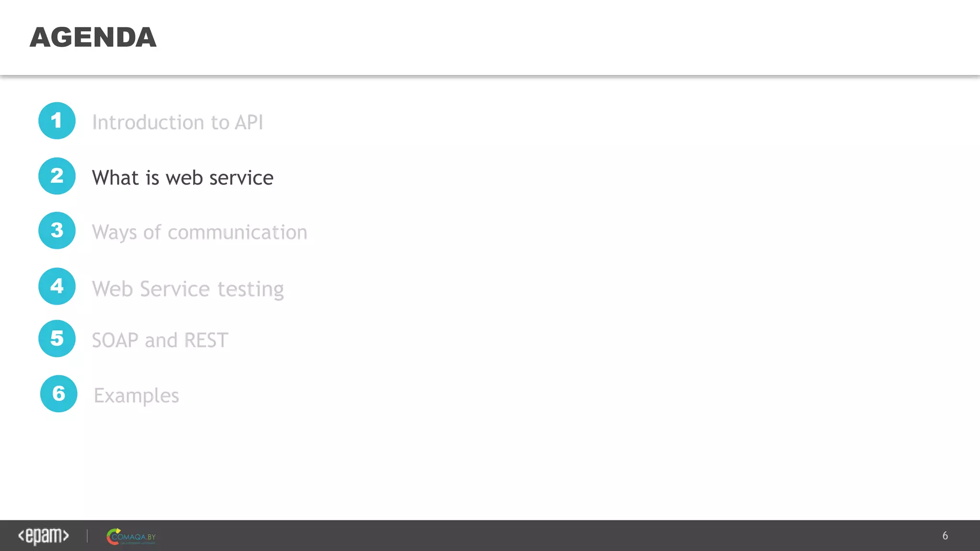Click the number 6 circle badge
This screenshot has width=980, height=551.
tap(59, 394)
